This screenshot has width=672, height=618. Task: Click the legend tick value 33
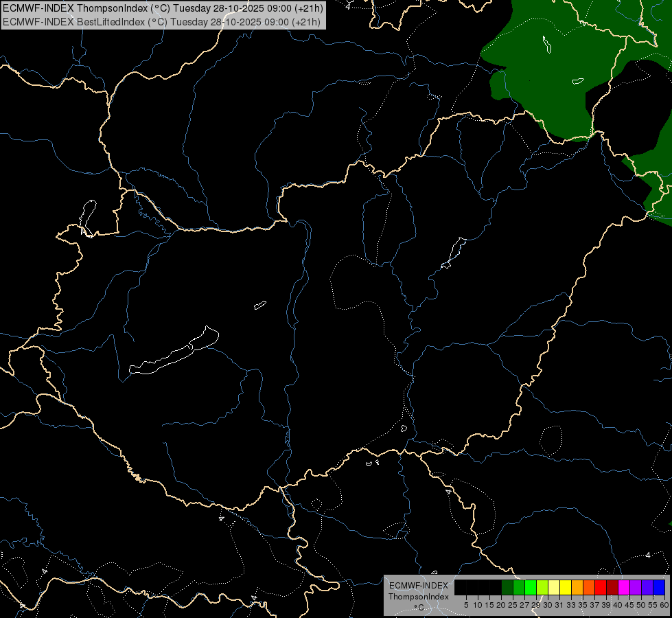coord(571,605)
